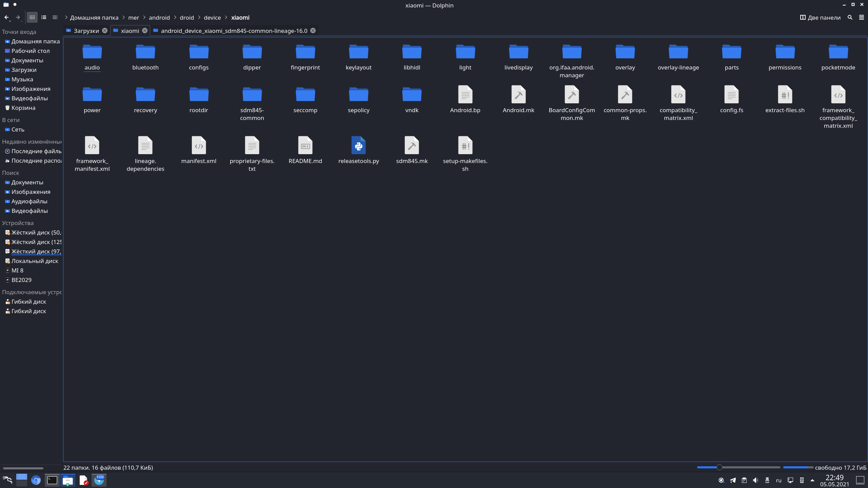Image resolution: width=868 pixels, height=488 pixels.
Task: Expand the chevron before Домашняя папка in the breadcrumb
Action: click(x=66, y=18)
